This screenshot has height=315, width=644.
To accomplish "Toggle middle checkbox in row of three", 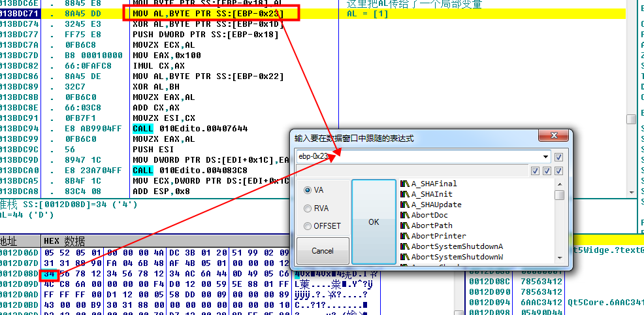I will tap(547, 171).
